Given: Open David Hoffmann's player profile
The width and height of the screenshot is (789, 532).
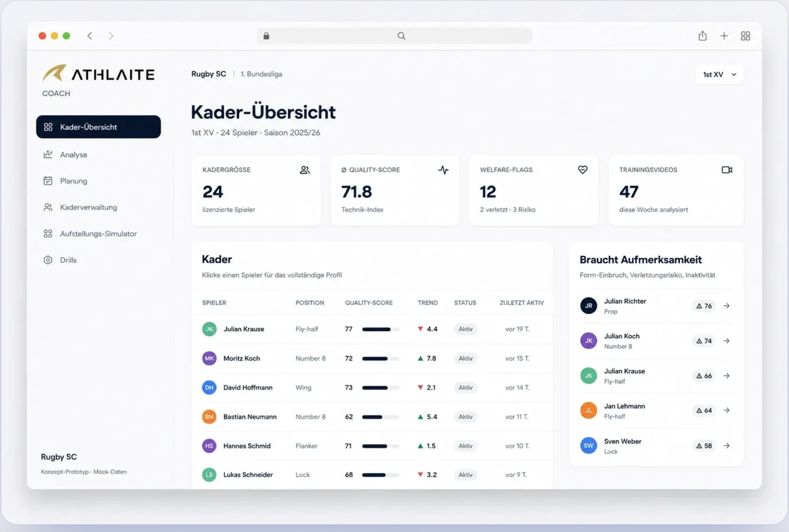Looking at the screenshot, I should pyautogui.click(x=248, y=387).
